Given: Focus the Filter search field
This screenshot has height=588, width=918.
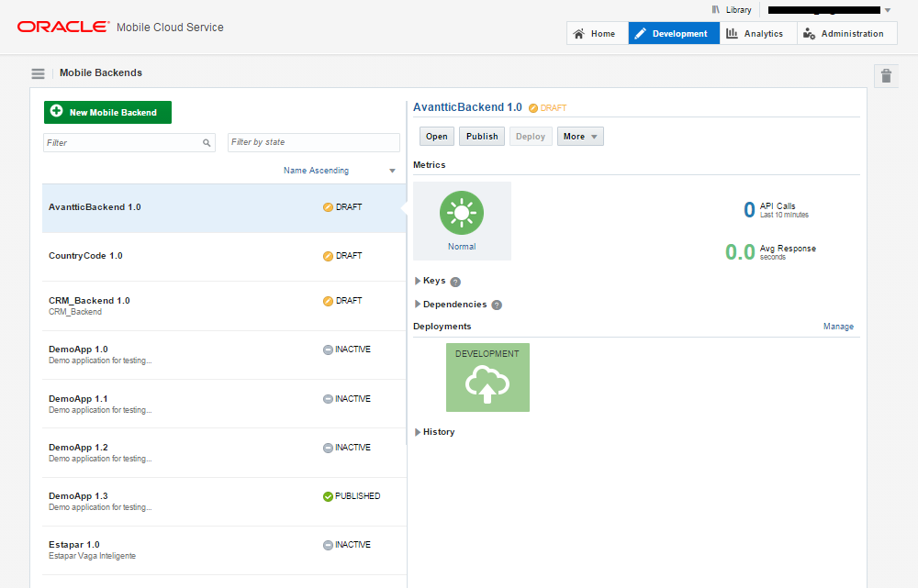Looking at the screenshot, I should 129,143.
